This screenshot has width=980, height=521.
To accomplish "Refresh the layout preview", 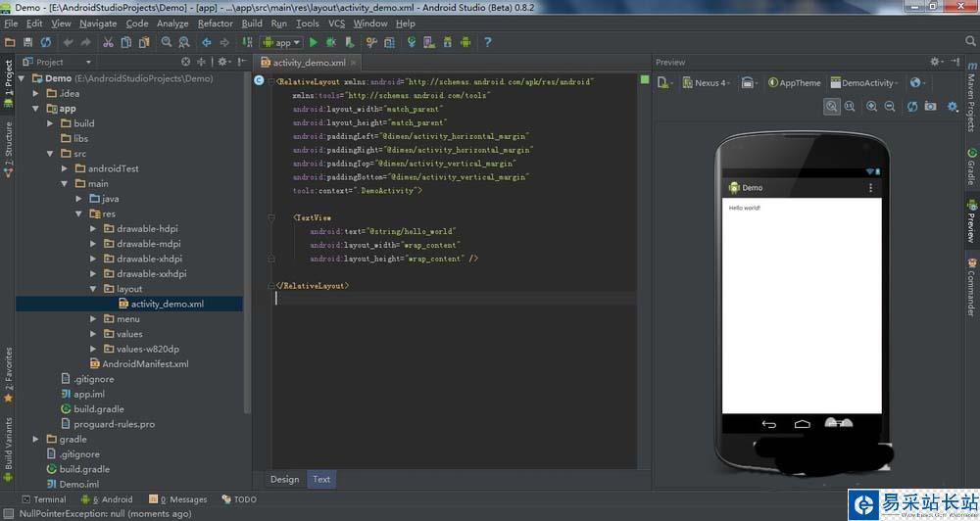I will tap(911, 106).
